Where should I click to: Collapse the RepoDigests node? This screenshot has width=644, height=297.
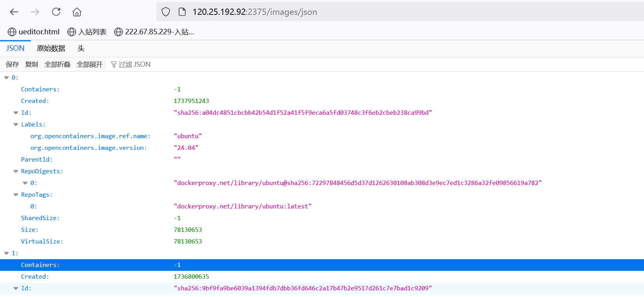pos(16,171)
